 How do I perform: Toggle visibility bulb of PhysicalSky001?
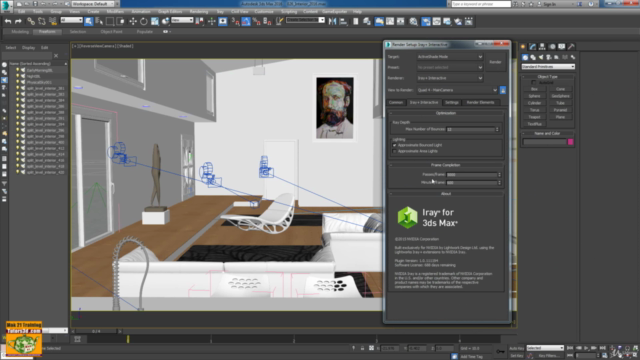(x=18, y=82)
